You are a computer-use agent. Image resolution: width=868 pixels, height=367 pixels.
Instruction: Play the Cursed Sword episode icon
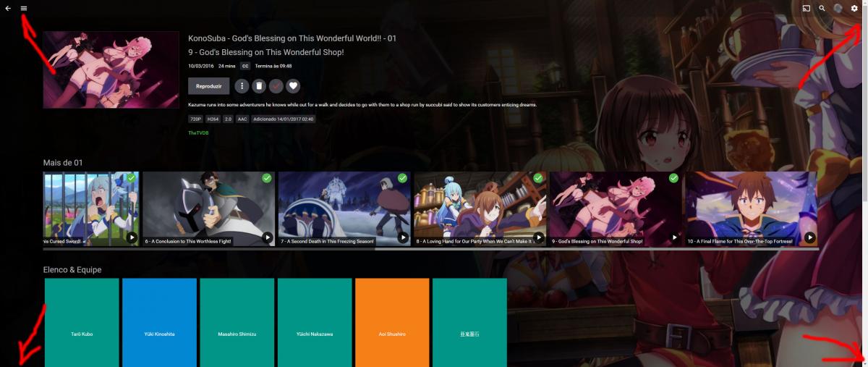(x=132, y=237)
